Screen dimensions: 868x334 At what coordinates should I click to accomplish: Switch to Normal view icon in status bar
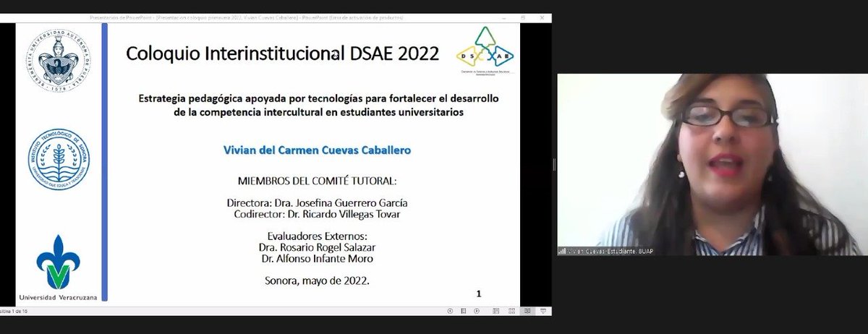click(x=495, y=311)
